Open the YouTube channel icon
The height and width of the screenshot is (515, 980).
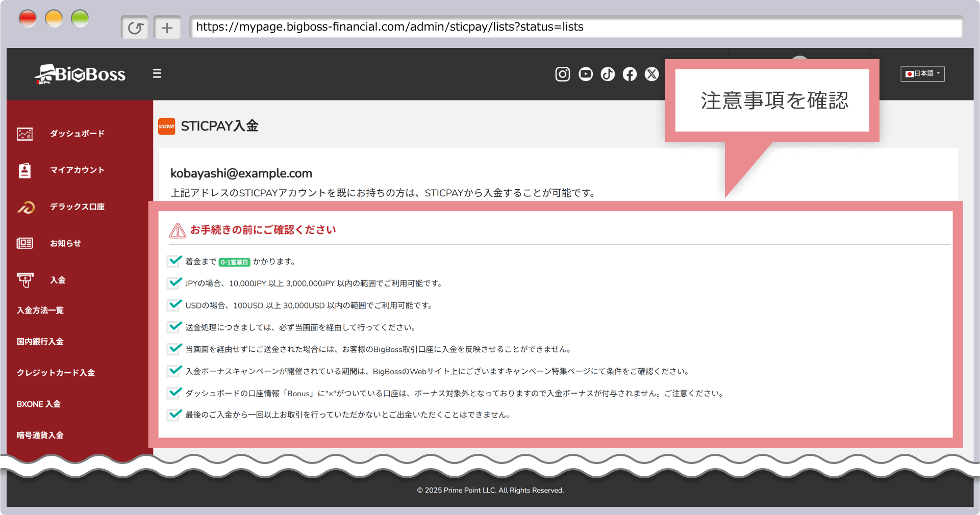click(x=586, y=74)
